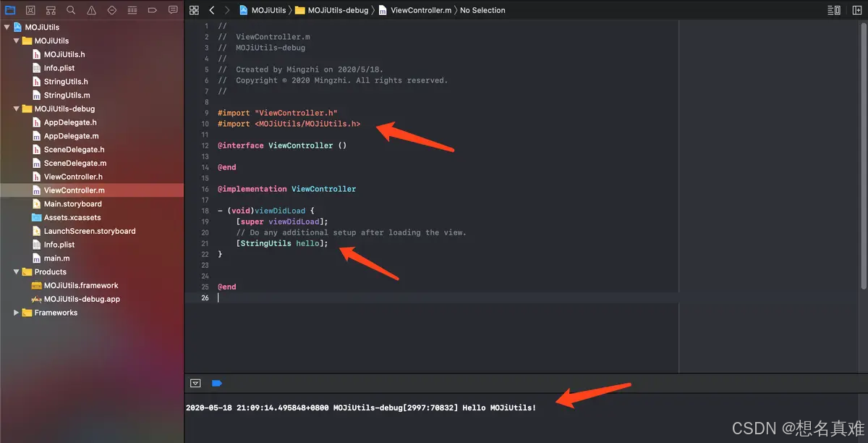868x443 pixels.
Task: Collapse the Products folder
Action: tap(16, 271)
